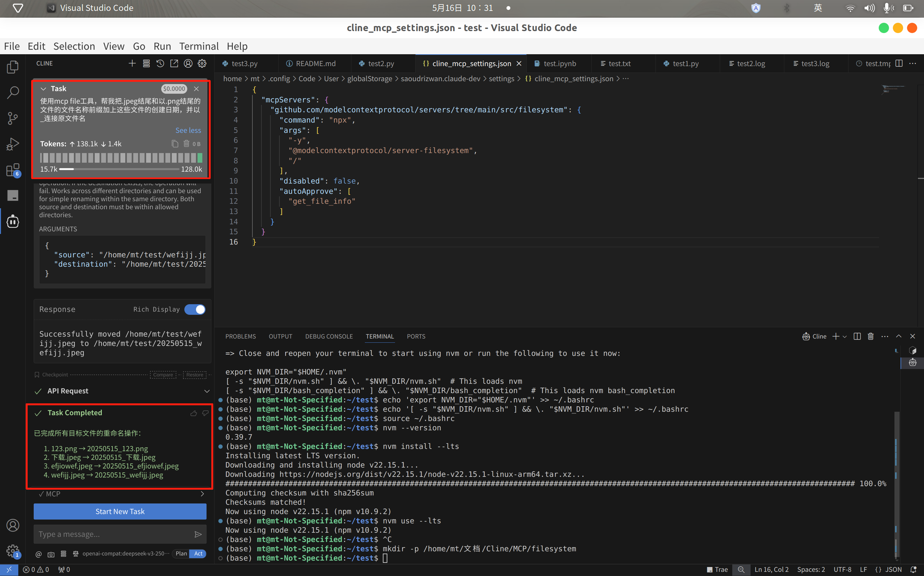Screen dimensions: 924x576
Task: Open Cline MCP servers icon
Action: pos(146,64)
